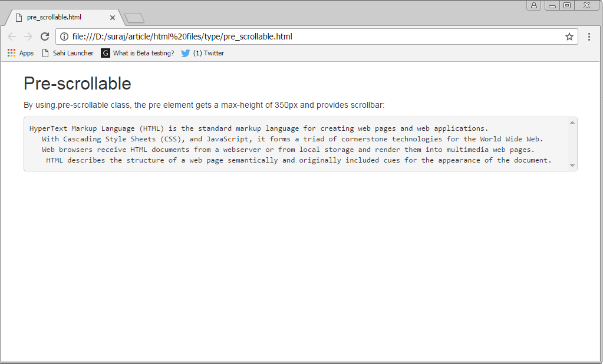Viewport: 603px width, 364px height.
Task: Click the "By using.pre-scrollable class" paragraph
Action: [204, 105]
